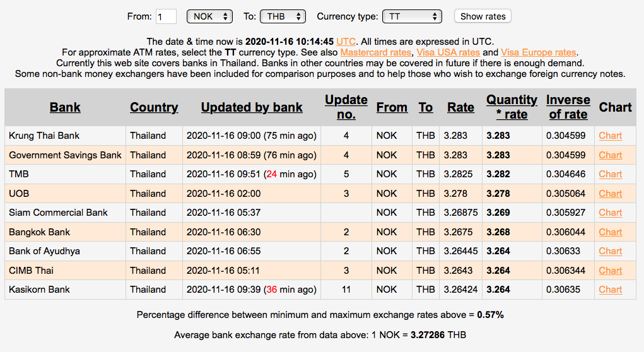Sort by the From column header
The width and height of the screenshot is (644, 352).
coord(392,107)
